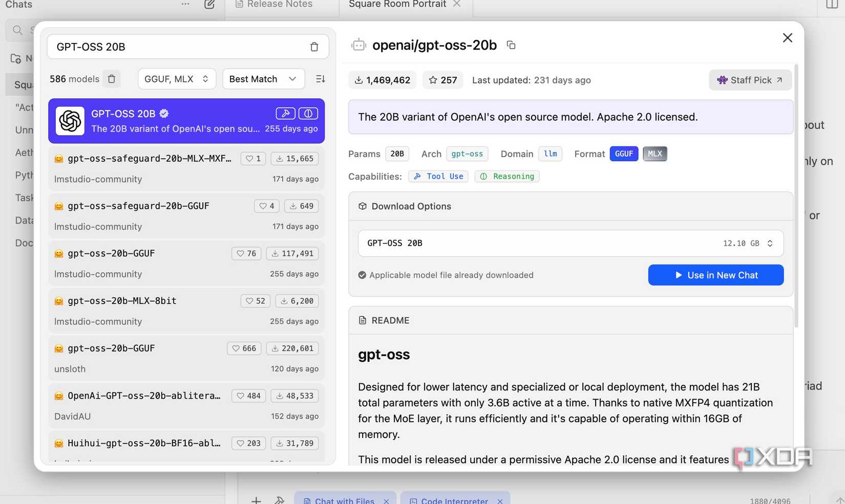This screenshot has width=845, height=504.
Task: Select the MLX format badge
Action: pyautogui.click(x=655, y=154)
